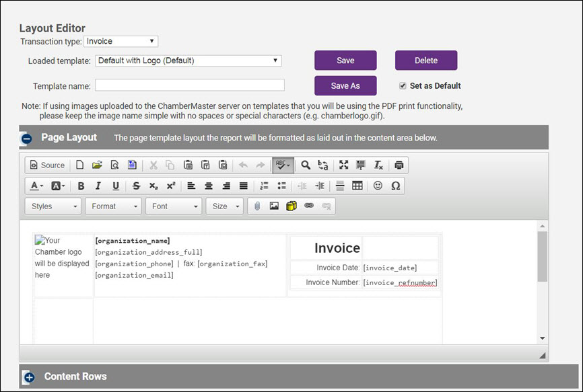This screenshot has height=392, width=583.
Task: Click the Save button
Action: click(x=345, y=61)
